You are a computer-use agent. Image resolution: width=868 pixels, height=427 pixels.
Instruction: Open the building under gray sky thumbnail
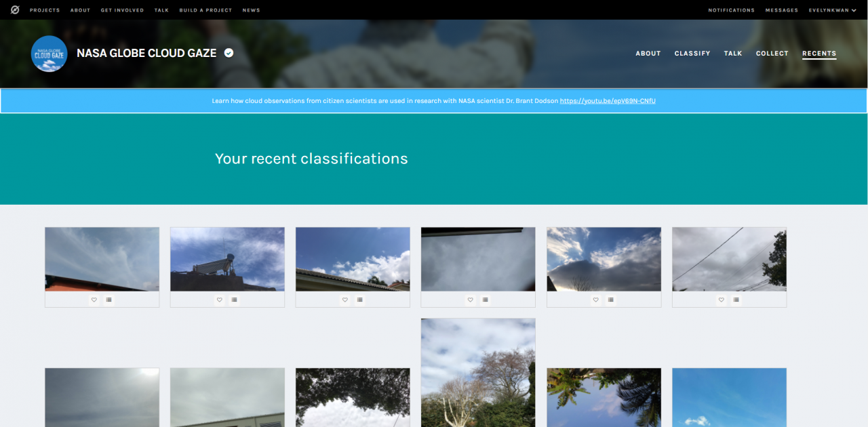pyautogui.click(x=227, y=397)
